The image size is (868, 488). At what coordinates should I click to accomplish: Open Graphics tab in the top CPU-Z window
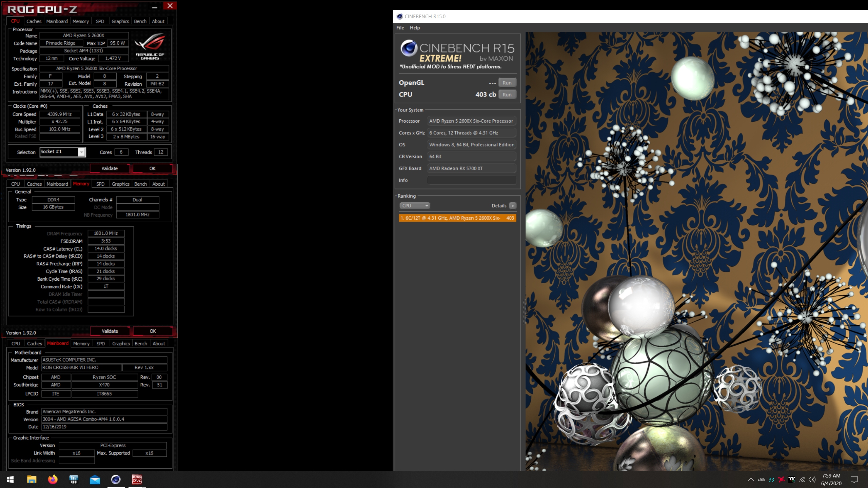[120, 21]
